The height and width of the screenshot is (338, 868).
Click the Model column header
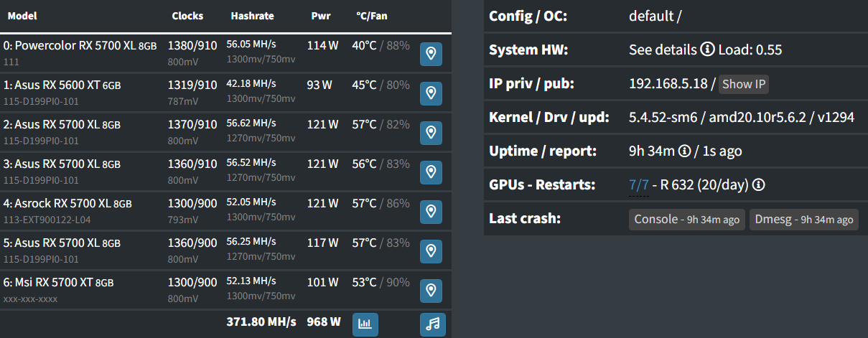tap(22, 16)
